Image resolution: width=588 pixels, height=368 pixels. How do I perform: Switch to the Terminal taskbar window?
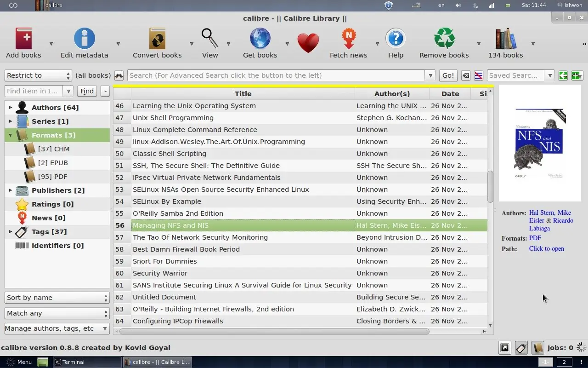click(x=87, y=362)
